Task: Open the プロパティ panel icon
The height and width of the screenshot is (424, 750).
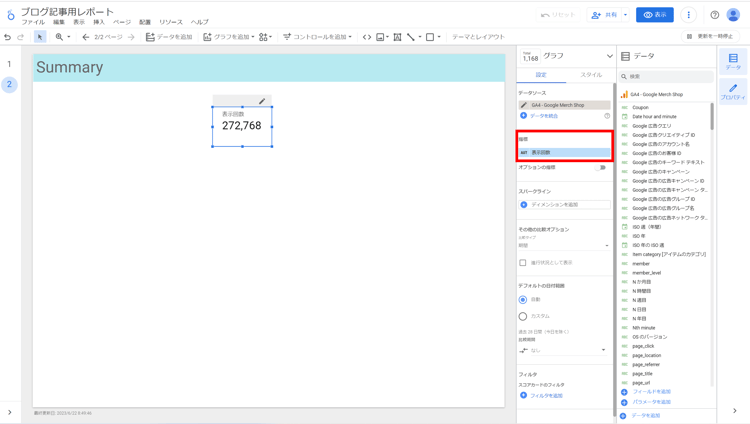Action: click(x=733, y=92)
